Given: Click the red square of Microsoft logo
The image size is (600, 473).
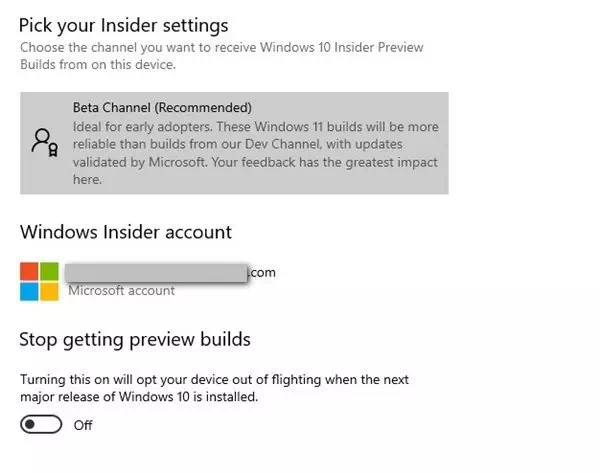Looking at the screenshot, I should pyautogui.click(x=29, y=271).
